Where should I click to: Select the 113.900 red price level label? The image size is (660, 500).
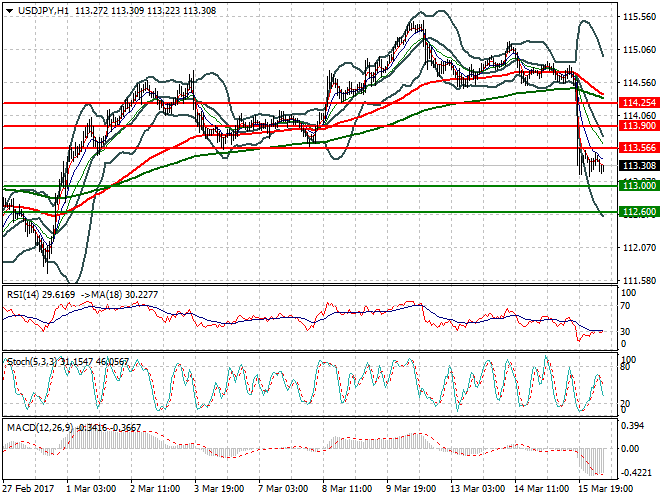click(x=639, y=126)
